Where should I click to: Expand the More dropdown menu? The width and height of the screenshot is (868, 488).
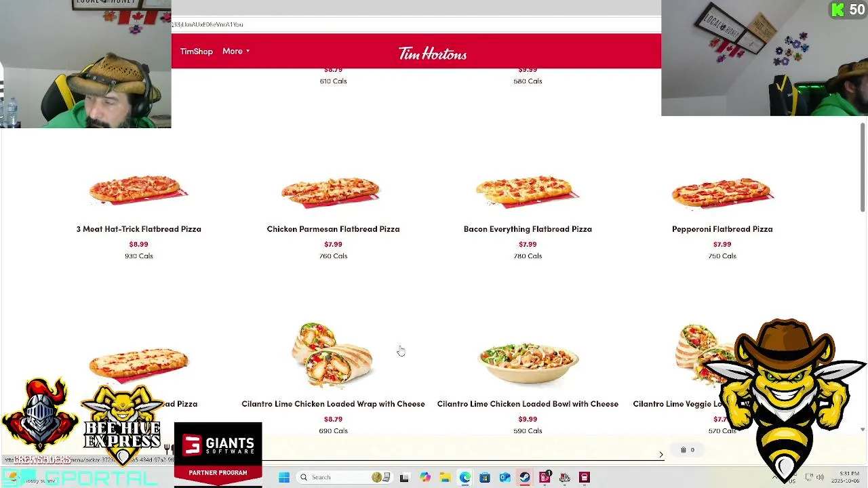click(236, 52)
